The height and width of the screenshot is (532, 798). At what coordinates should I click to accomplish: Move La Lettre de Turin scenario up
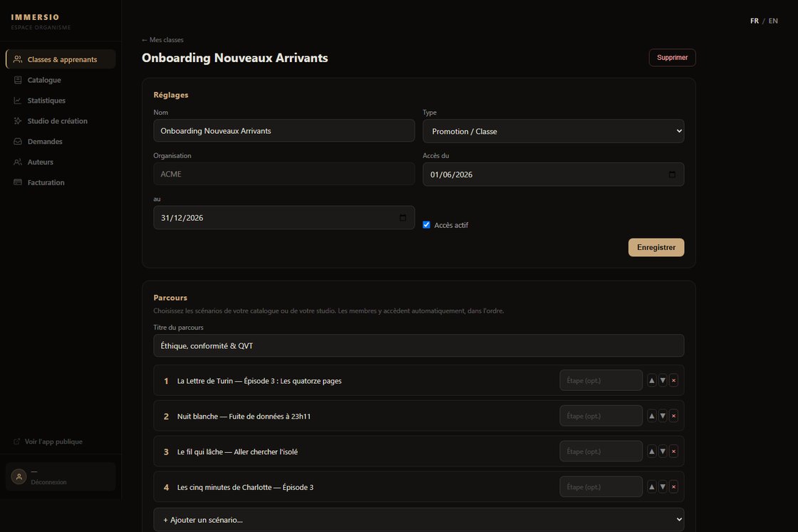coord(651,380)
